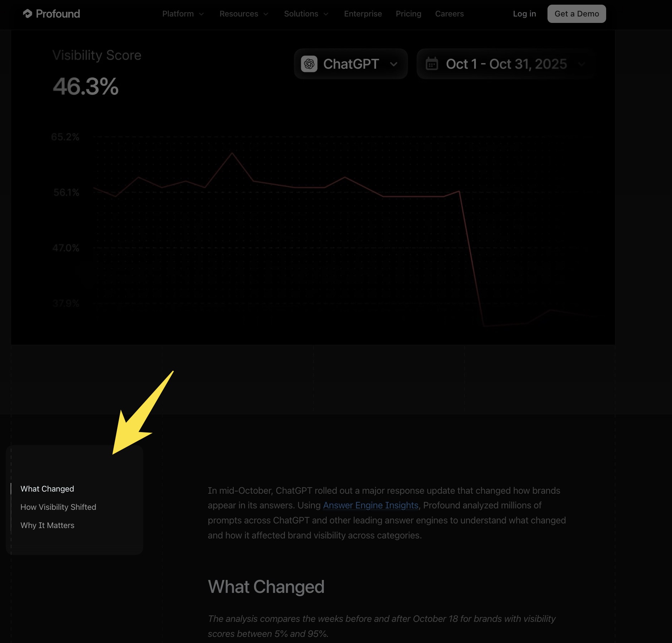This screenshot has width=672, height=643.
Task: Visit the Careers page
Action: [x=449, y=14]
